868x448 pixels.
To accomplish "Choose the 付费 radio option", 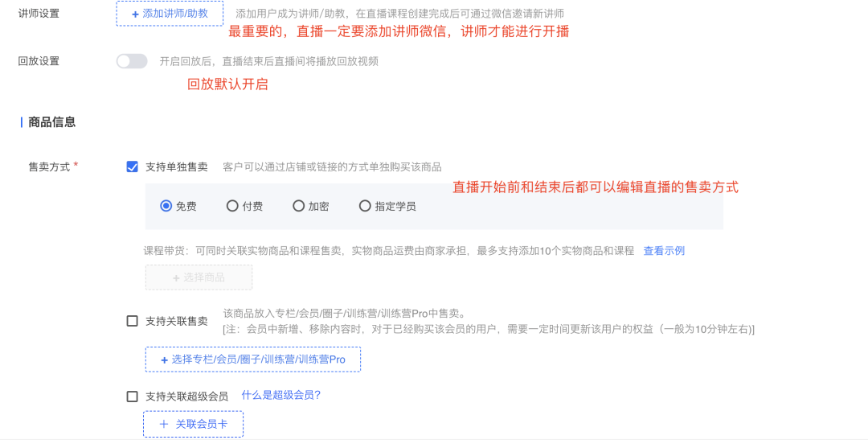I will [x=232, y=206].
